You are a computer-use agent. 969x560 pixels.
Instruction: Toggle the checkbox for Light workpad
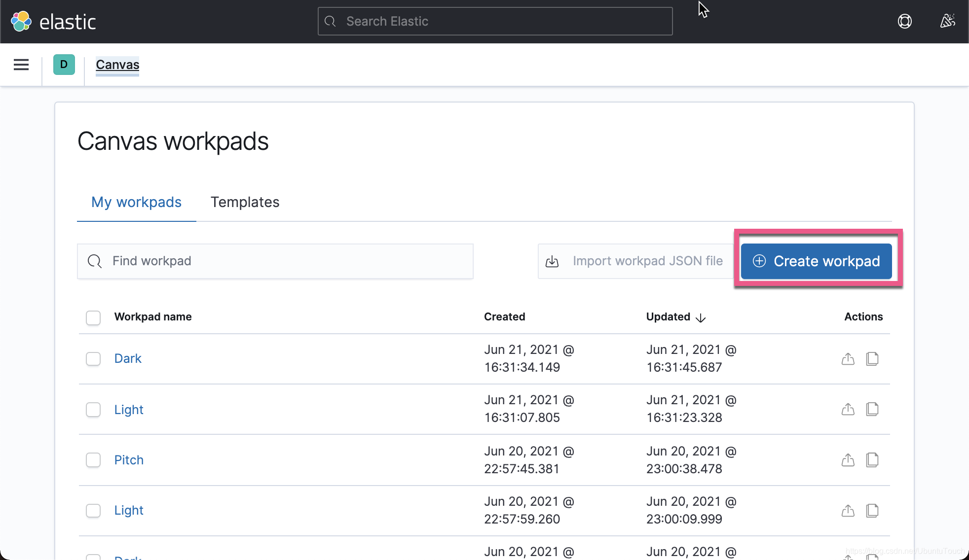93,409
